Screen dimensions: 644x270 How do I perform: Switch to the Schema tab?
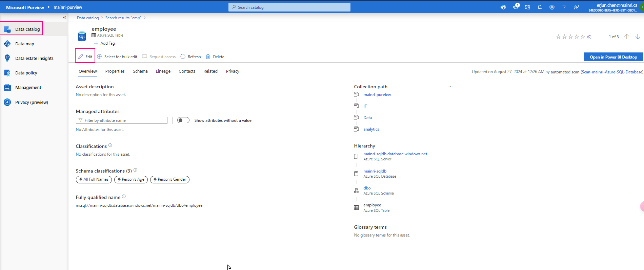(x=140, y=71)
